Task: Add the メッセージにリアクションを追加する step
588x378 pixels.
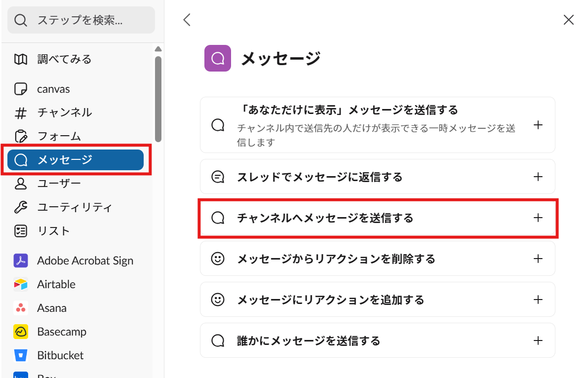Action: click(x=538, y=300)
